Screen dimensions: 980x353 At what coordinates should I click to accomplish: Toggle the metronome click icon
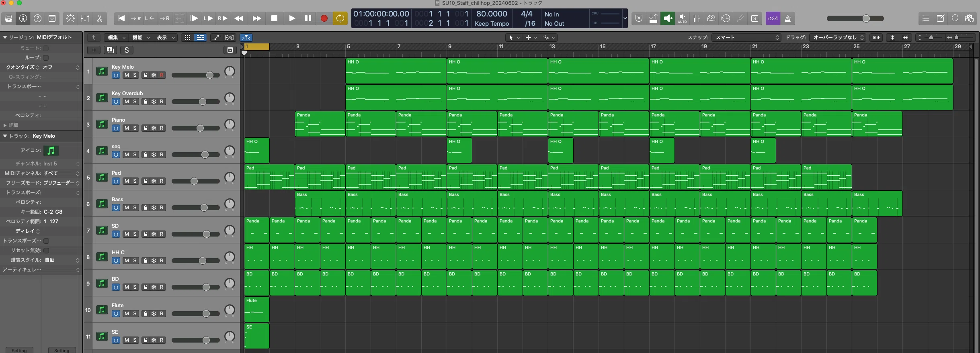[x=788, y=18]
